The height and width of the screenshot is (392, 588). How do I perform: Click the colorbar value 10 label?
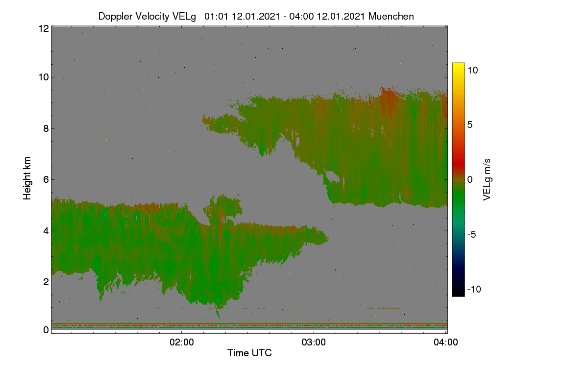tap(472, 70)
